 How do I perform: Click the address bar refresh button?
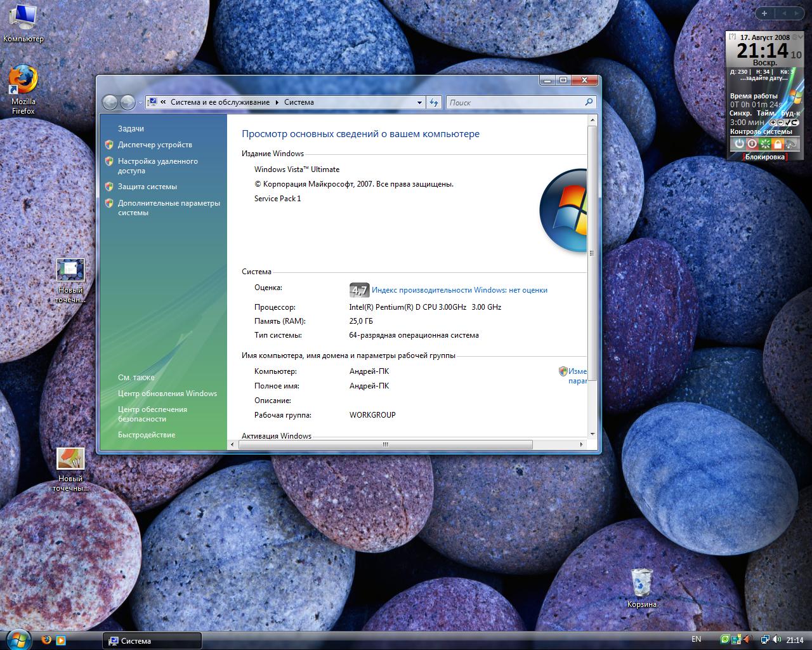pos(434,102)
